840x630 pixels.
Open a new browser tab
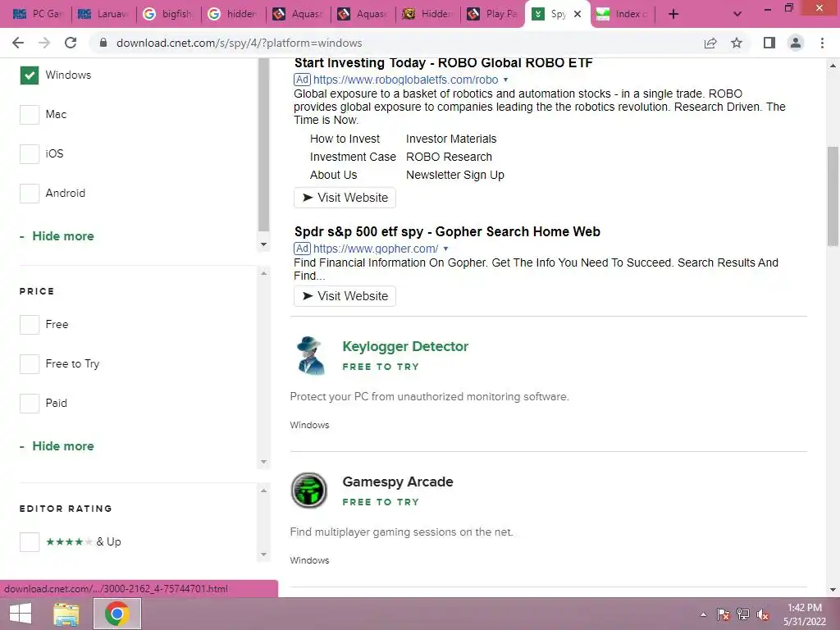pos(673,14)
